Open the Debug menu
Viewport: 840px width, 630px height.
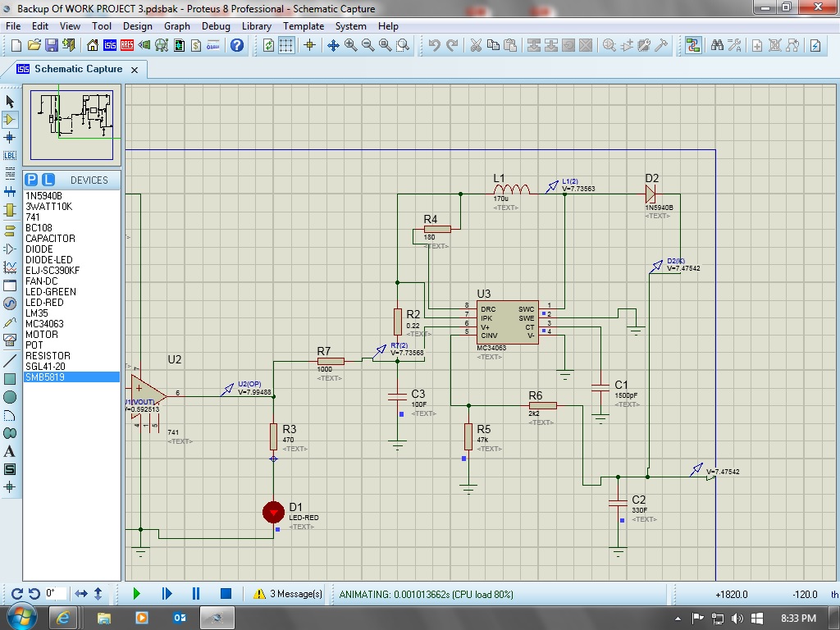coord(216,25)
